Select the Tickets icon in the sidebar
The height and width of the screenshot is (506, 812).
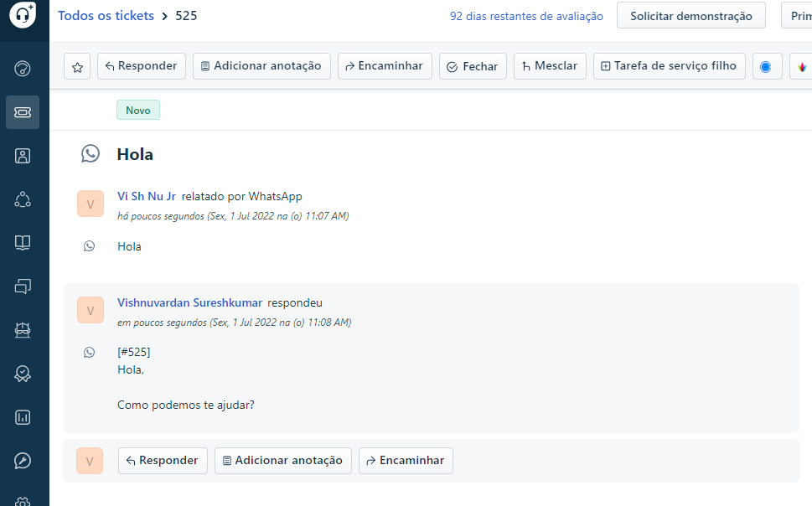coord(23,111)
